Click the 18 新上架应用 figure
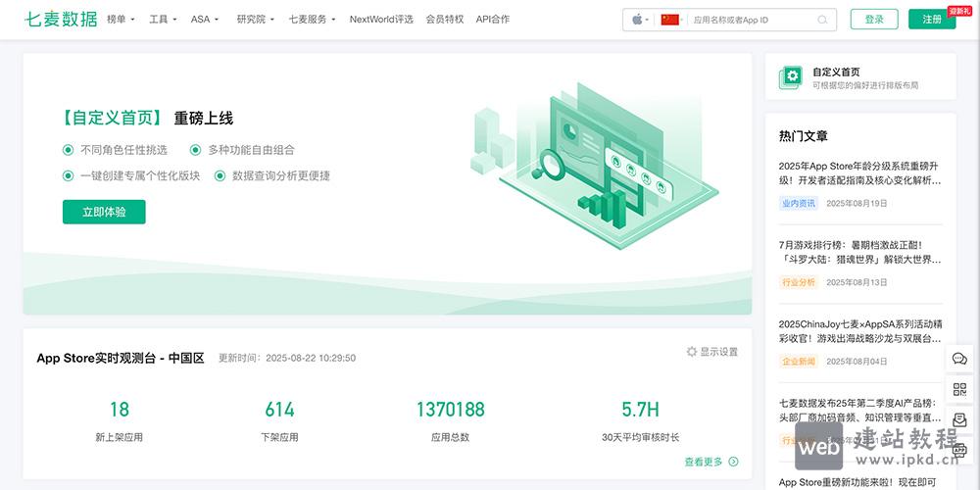980x490 pixels. (119, 410)
